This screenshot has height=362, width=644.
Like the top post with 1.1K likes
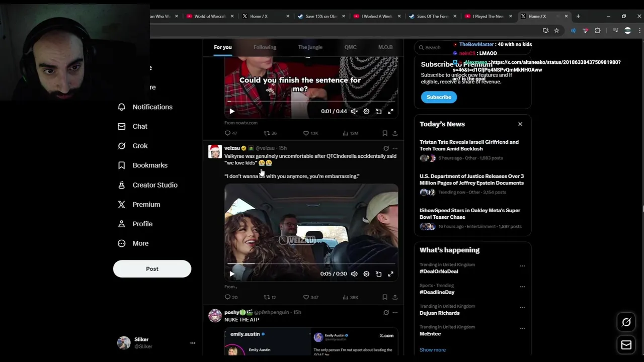click(310, 133)
